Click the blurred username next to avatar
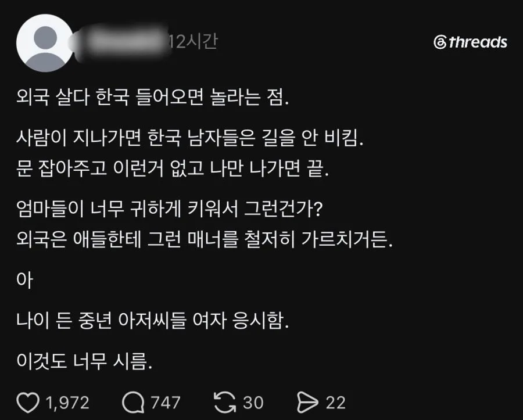Viewport: 523px width, 420px height. tap(121, 42)
